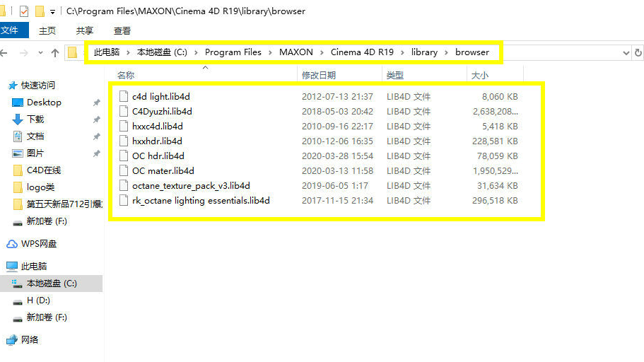Click new folder icon in title bar

tap(40, 11)
